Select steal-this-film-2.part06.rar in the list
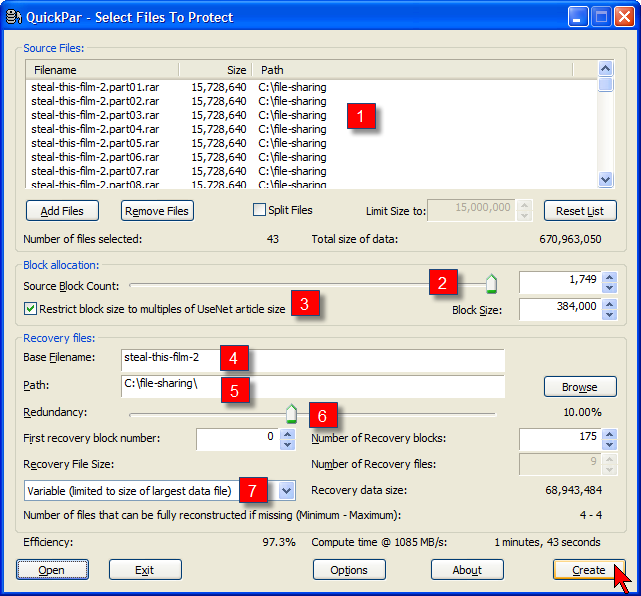This screenshot has height=596, width=641. (x=95, y=157)
